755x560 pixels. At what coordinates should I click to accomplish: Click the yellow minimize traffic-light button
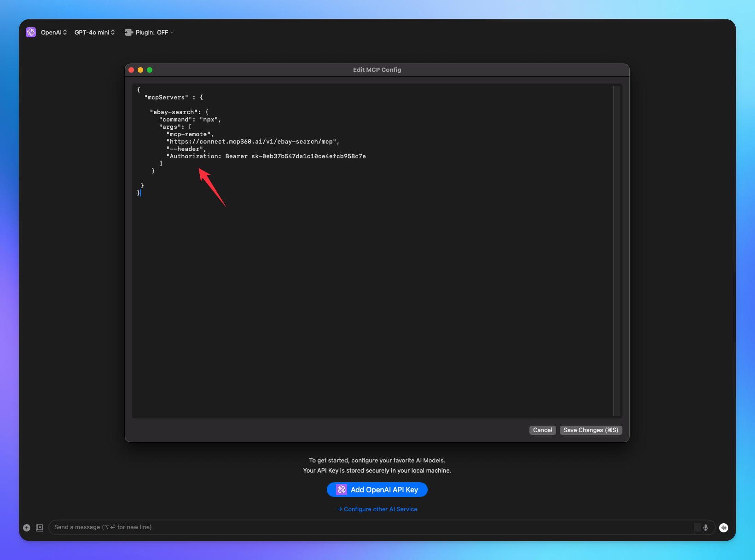tap(140, 70)
